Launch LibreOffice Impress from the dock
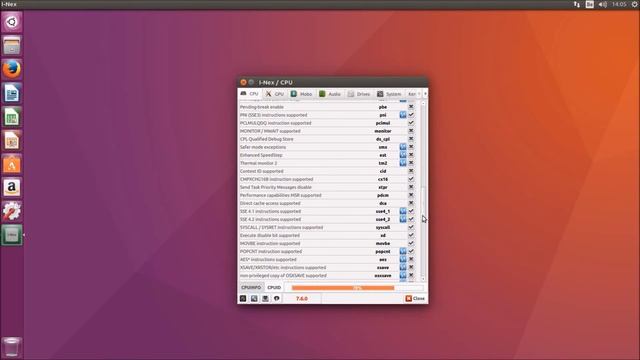This screenshot has width=640, height=360. (x=12, y=140)
